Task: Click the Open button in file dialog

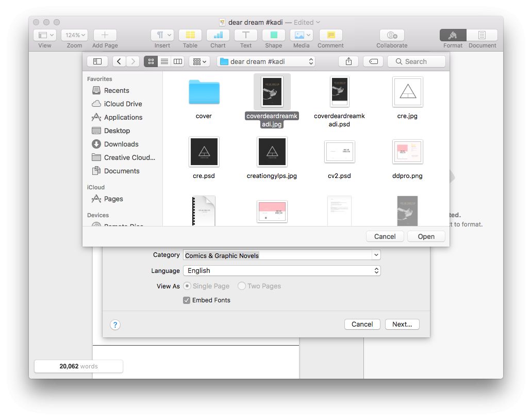Action: (426, 236)
